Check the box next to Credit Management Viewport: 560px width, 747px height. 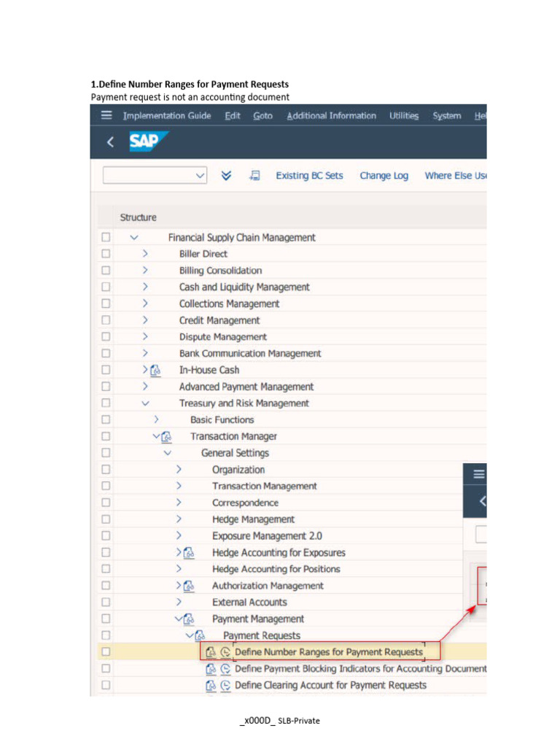point(106,320)
